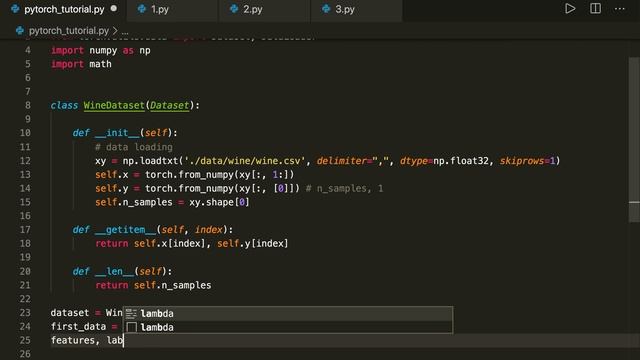This screenshot has height=360, width=640.
Task: Click line number 8 in gutter
Action: click(27, 105)
